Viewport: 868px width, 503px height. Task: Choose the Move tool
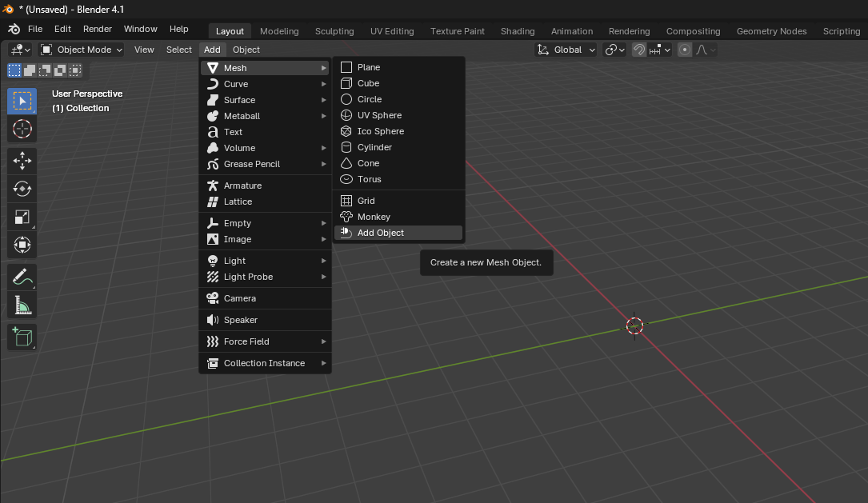(22, 161)
